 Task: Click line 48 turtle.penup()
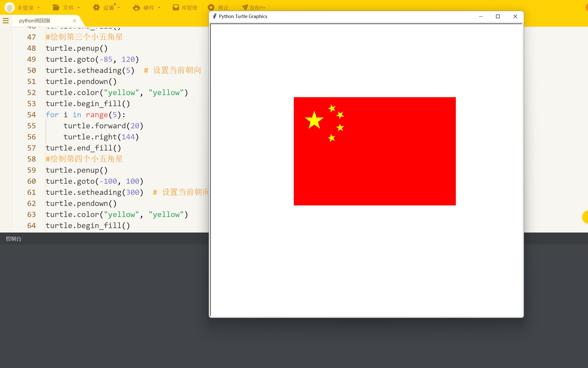pyautogui.click(x=77, y=48)
